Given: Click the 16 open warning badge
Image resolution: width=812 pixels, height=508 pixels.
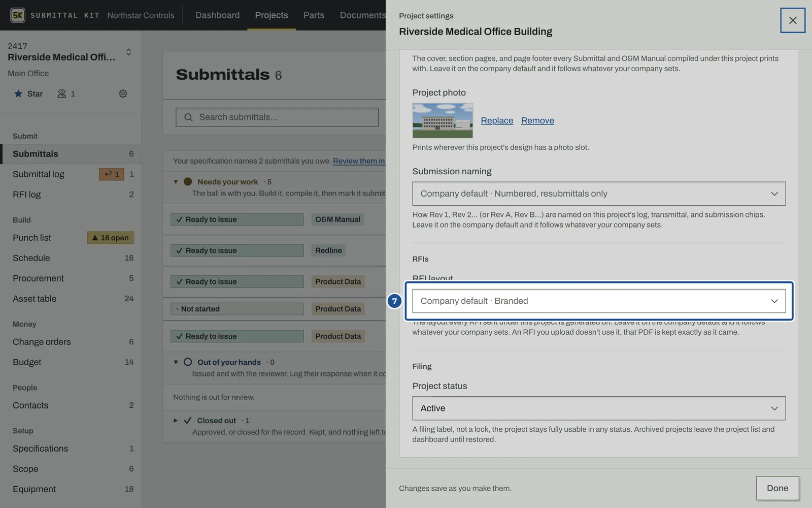Looking at the screenshot, I should (111, 238).
